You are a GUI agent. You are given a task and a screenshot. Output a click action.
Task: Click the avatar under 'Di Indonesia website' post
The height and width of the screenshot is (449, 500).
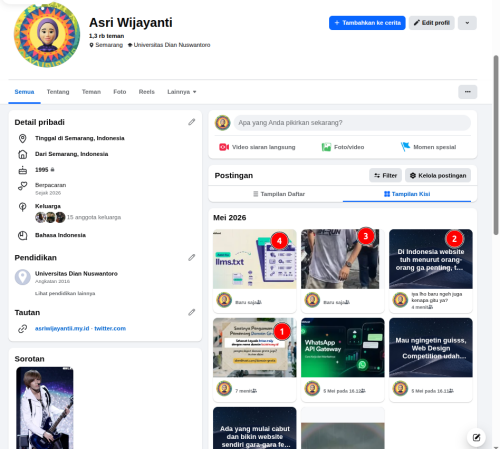(x=400, y=300)
